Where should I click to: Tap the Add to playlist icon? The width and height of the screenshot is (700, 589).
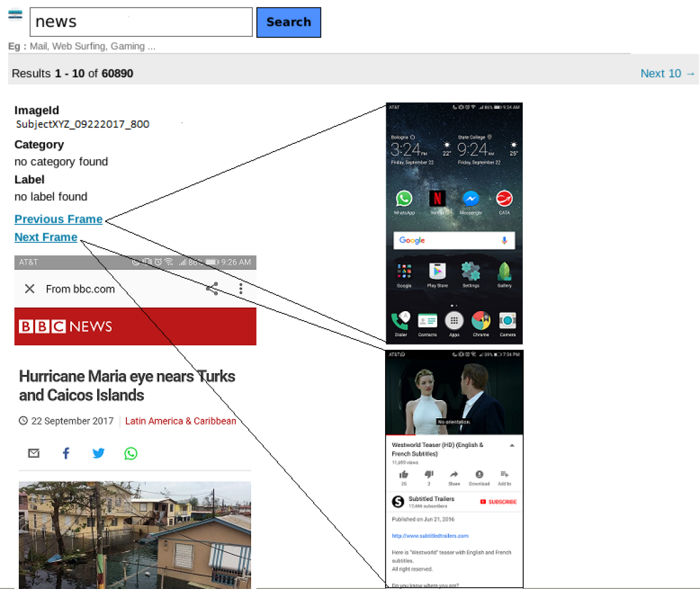pos(505,474)
